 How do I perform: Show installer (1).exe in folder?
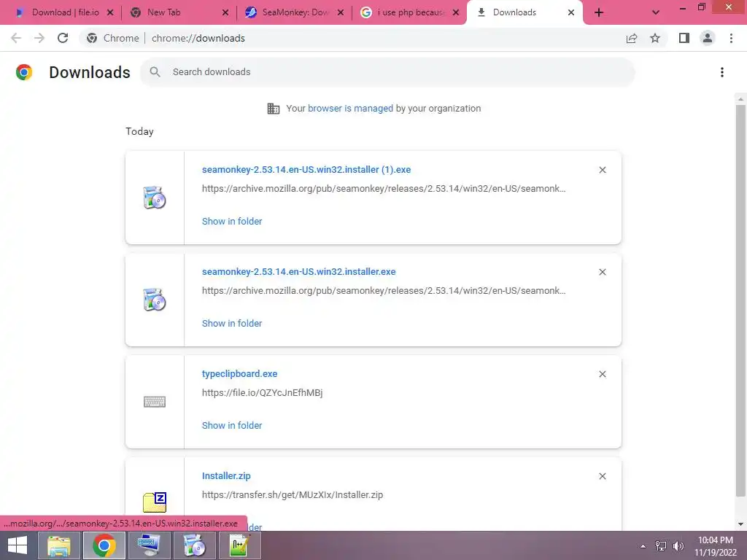[232, 222]
